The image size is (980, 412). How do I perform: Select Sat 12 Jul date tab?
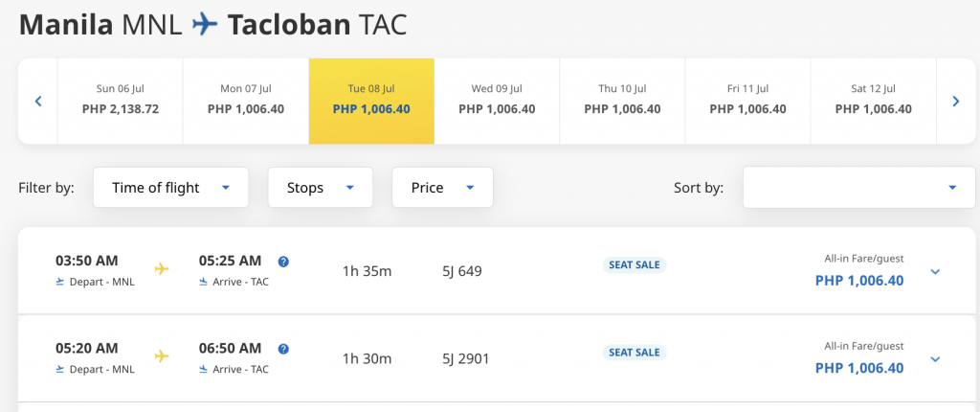point(873,102)
